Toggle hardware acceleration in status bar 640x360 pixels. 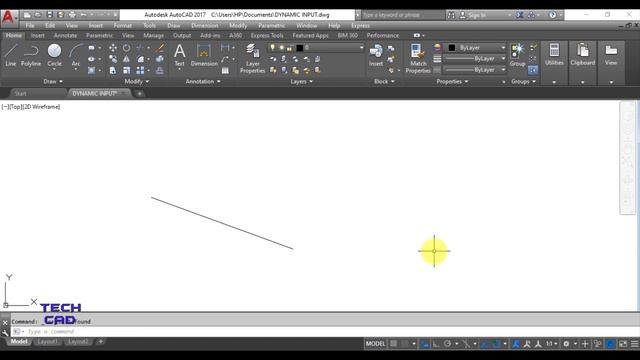pos(610,344)
